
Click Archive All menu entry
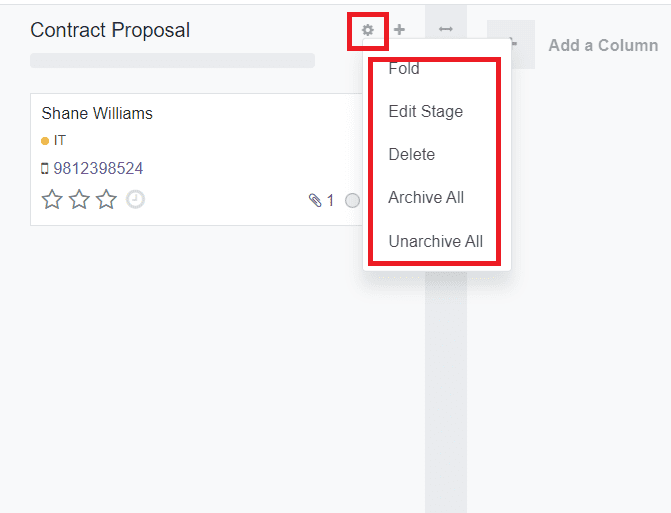426,197
